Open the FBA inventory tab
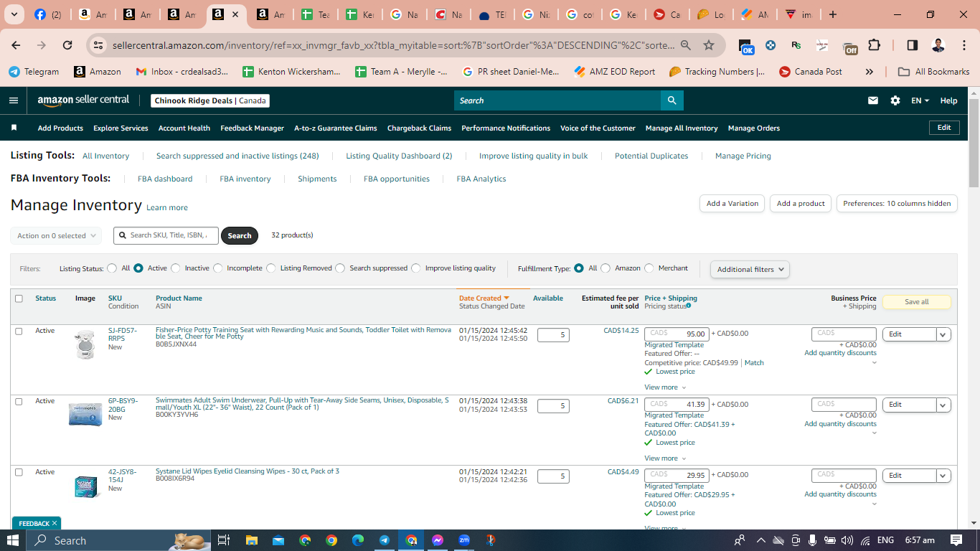The height and width of the screenshot is (551, 980). click(x=245, y=179)
